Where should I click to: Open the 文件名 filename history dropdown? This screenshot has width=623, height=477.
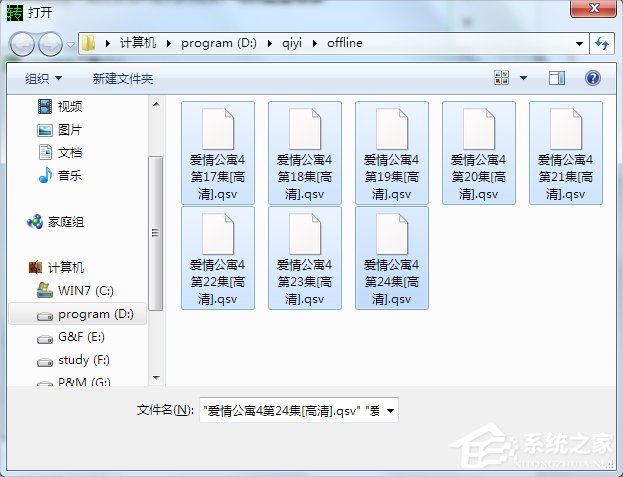tap(390, 410)
